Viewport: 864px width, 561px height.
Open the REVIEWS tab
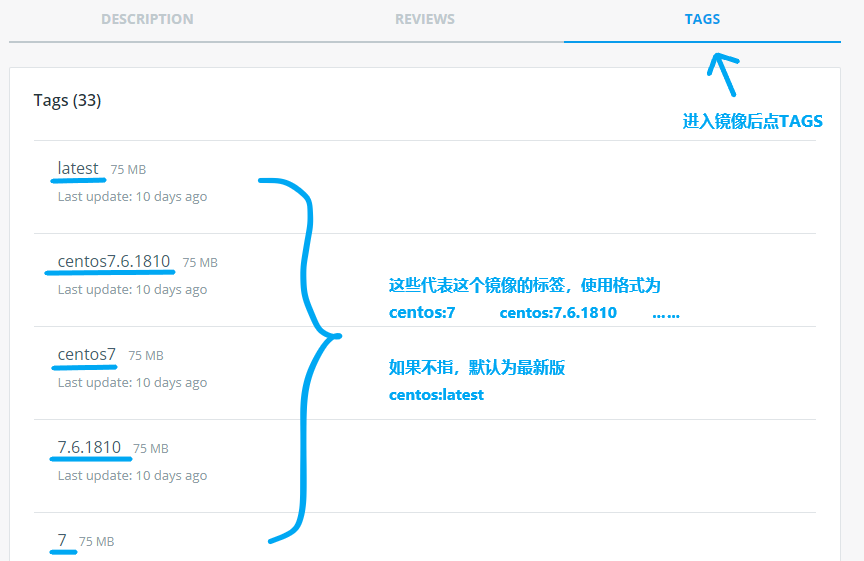425,19
